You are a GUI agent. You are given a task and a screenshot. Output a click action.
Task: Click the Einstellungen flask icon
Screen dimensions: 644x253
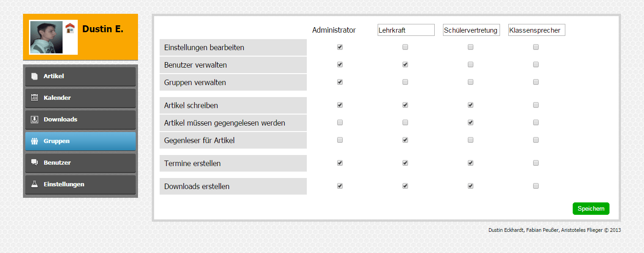coord(34,184)
